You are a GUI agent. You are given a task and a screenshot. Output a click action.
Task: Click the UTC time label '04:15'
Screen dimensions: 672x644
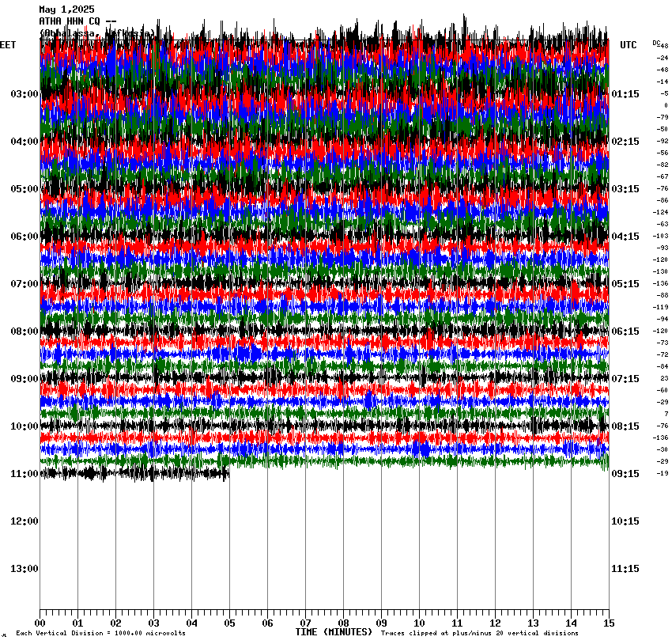[625, 237]
